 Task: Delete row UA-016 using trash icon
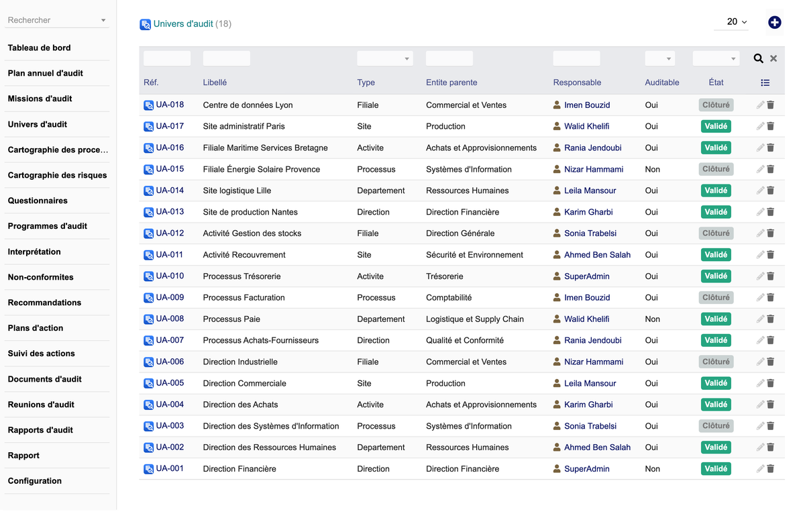[x=771, y=148]
